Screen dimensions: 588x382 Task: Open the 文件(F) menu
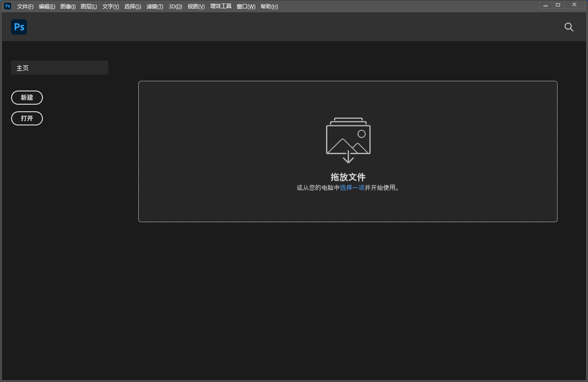(x=25, y=7)
